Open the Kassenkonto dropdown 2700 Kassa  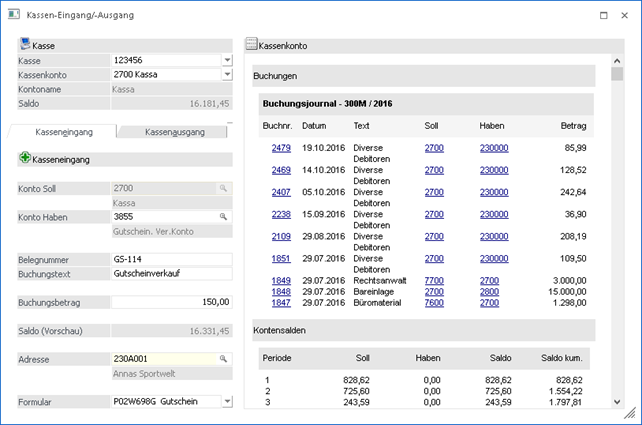click(227, 75)
